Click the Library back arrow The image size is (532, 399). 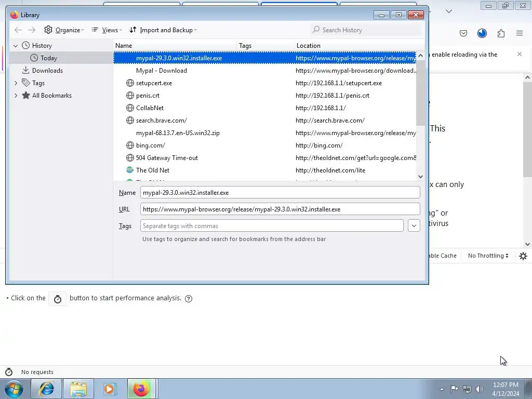click(18, 30)
